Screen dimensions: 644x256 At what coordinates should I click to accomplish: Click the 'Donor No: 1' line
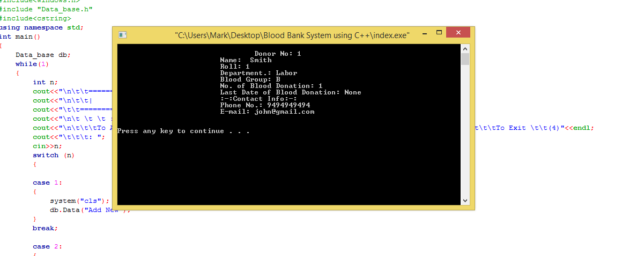pyautogui.click(x=278, y=54)
